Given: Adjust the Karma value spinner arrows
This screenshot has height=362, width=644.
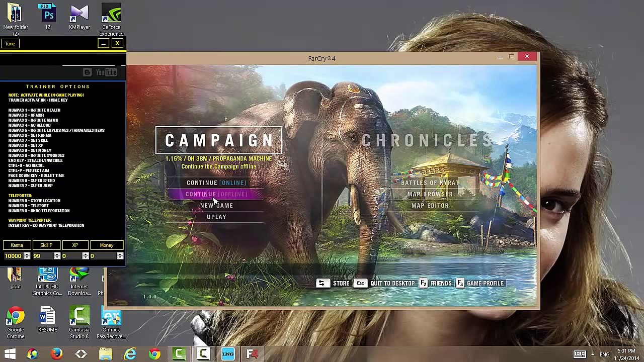Looking at the screenshot, I should (x=27, y=256).
